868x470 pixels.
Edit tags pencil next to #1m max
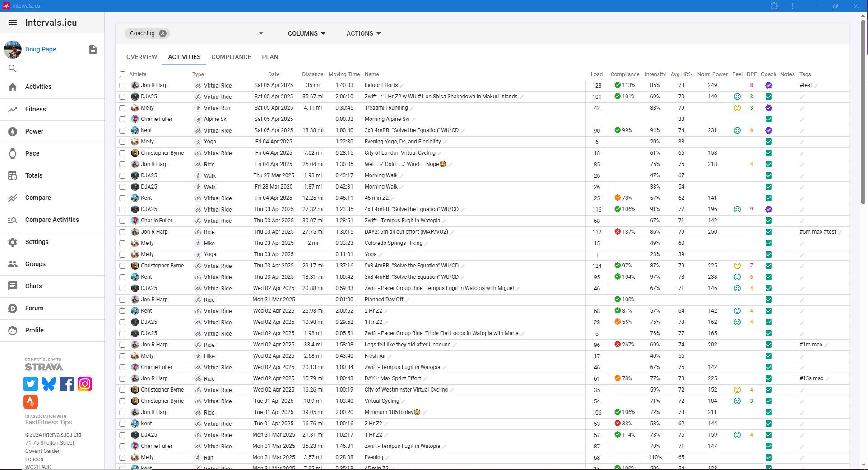point(826,345)
